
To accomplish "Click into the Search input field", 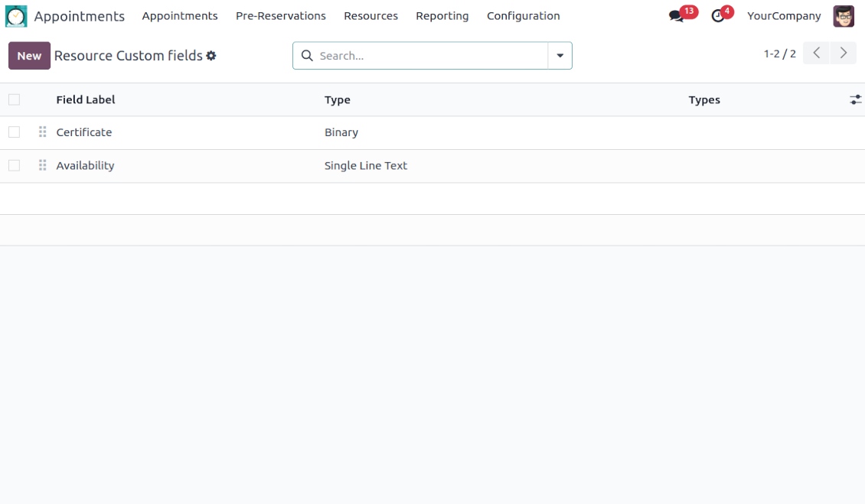I will pos(429,56).
